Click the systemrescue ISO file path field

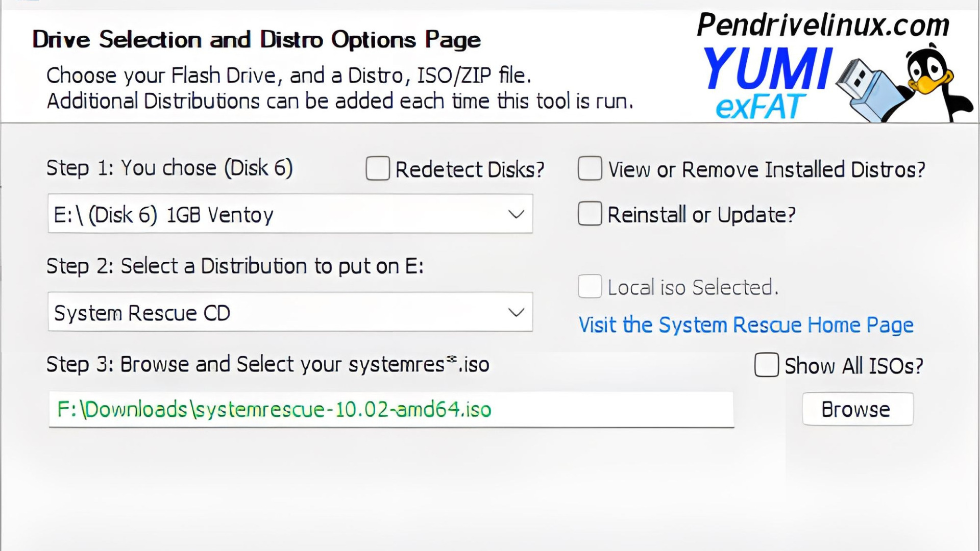point(391,410)
